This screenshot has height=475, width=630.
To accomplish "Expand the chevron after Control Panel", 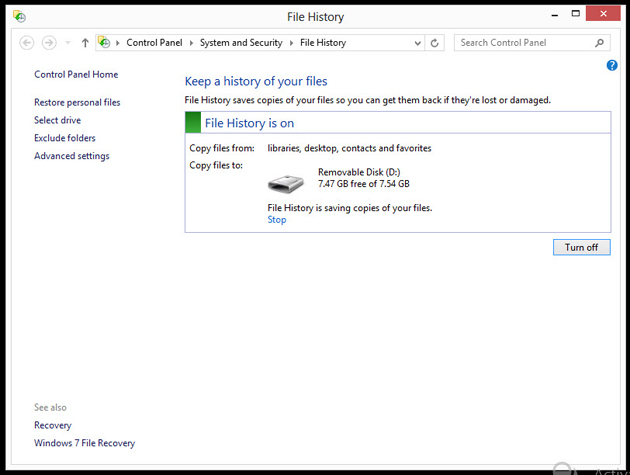I will (191, 43).
